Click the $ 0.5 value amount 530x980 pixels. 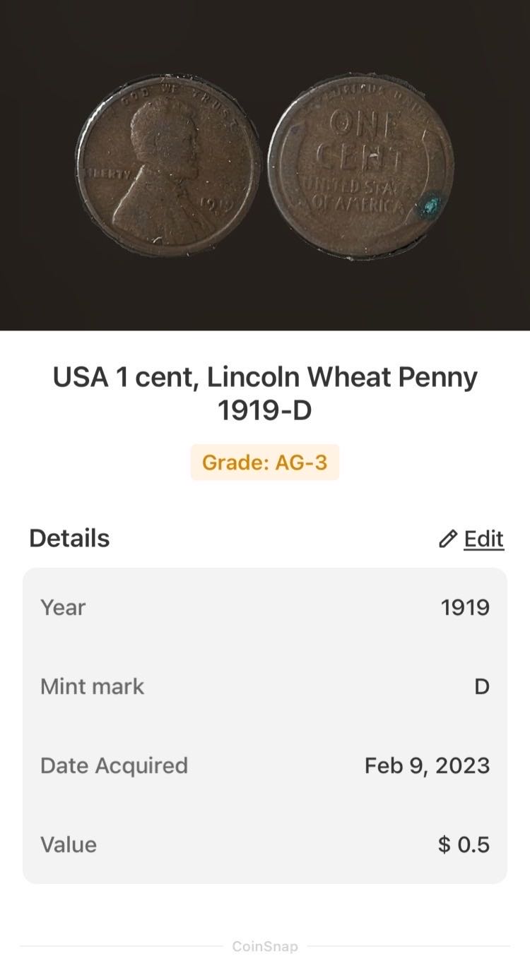tap(464, 844)
